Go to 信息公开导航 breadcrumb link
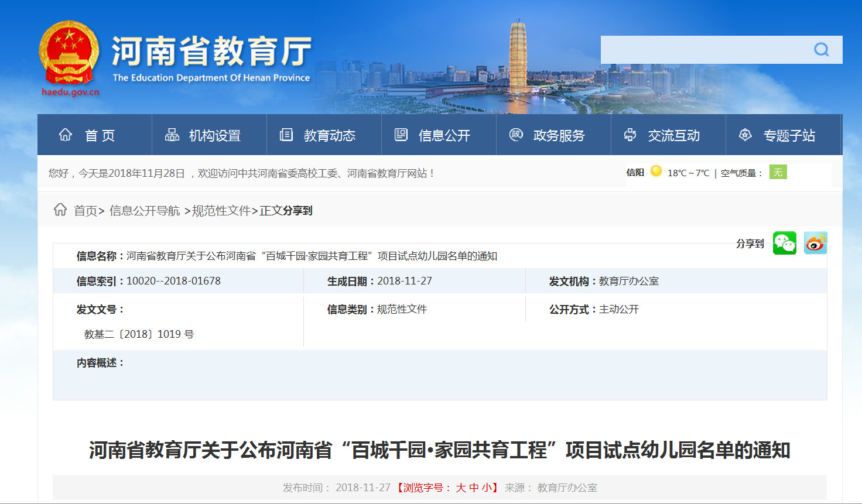The image size is (862, 504). click(x=145, y=211)
